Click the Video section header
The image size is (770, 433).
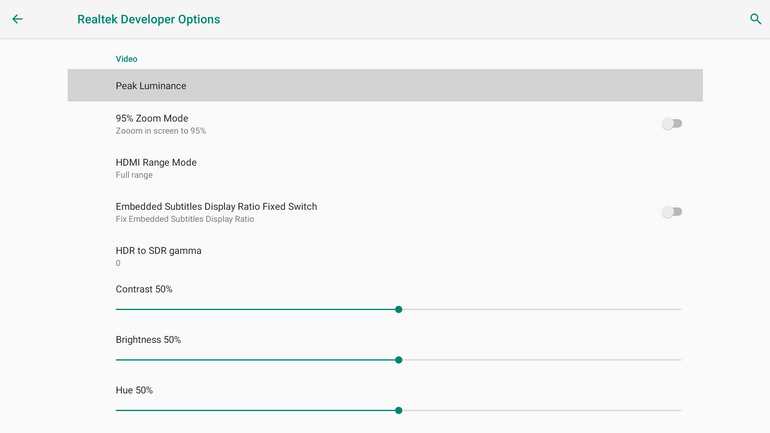pos(126,59)
